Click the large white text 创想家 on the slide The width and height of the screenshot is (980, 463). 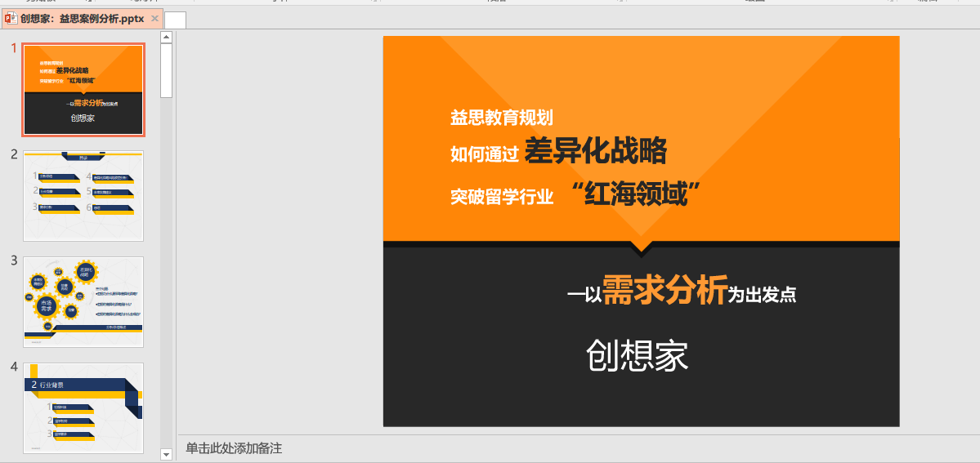click(x=637, y=355)
